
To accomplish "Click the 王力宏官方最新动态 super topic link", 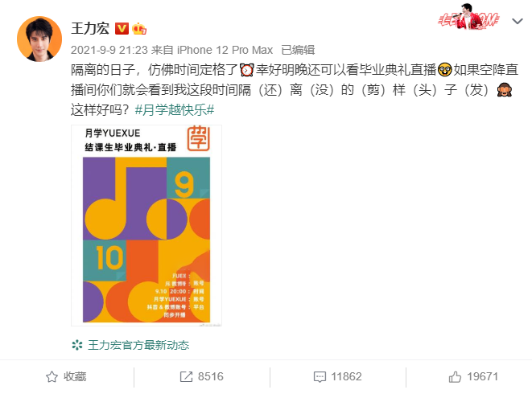I will 138,345.
